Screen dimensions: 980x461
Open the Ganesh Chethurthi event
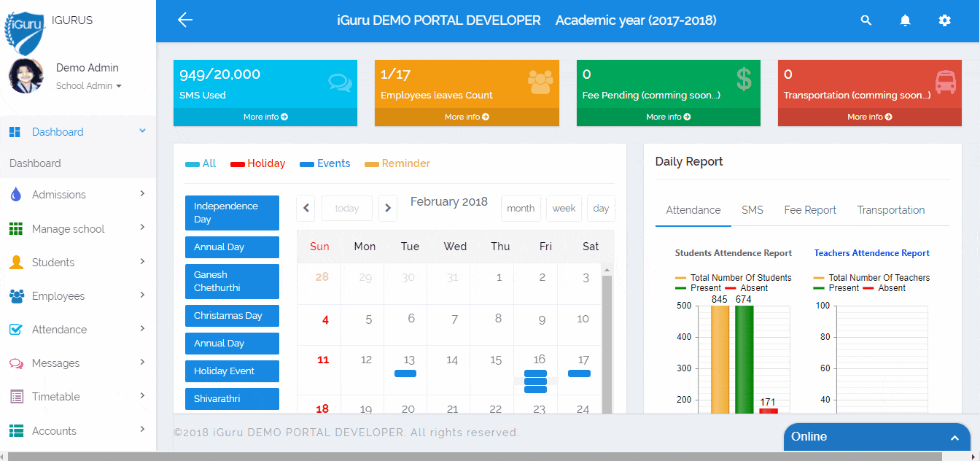[232, 282]
